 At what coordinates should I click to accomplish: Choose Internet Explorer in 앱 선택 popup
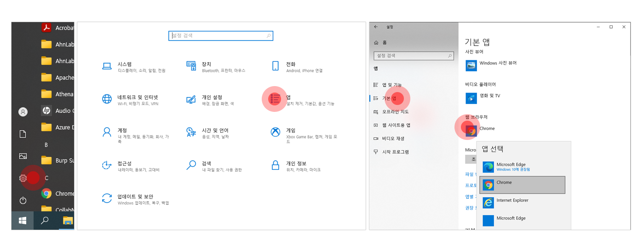[522, 203]
